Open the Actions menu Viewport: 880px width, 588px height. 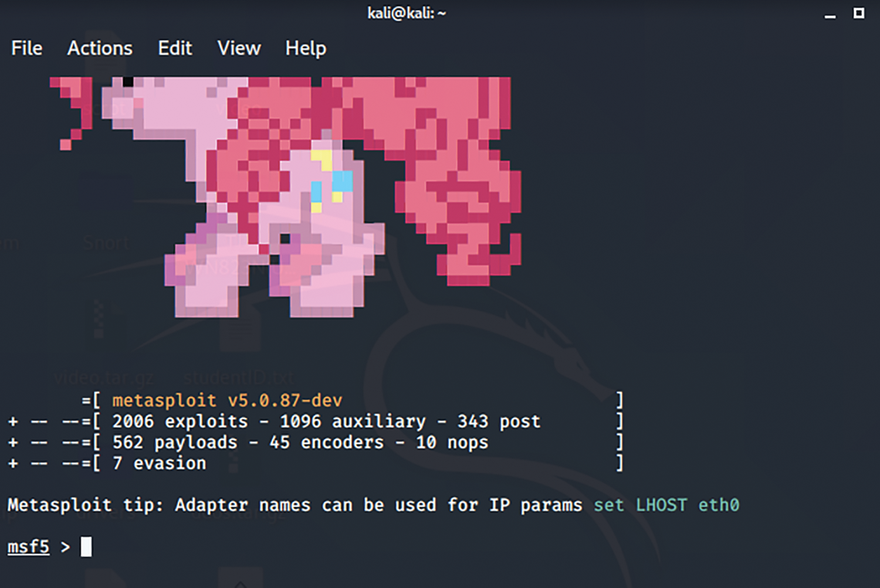tap(100, 48)
